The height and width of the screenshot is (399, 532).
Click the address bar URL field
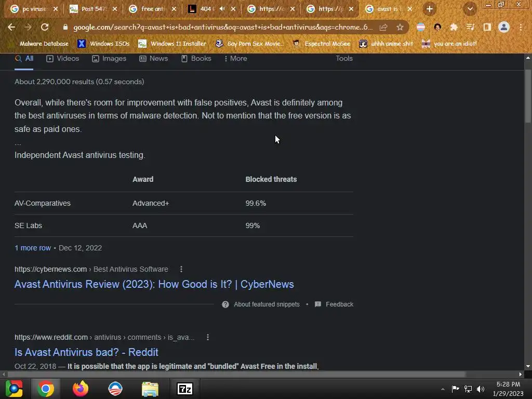coord(222,27)
